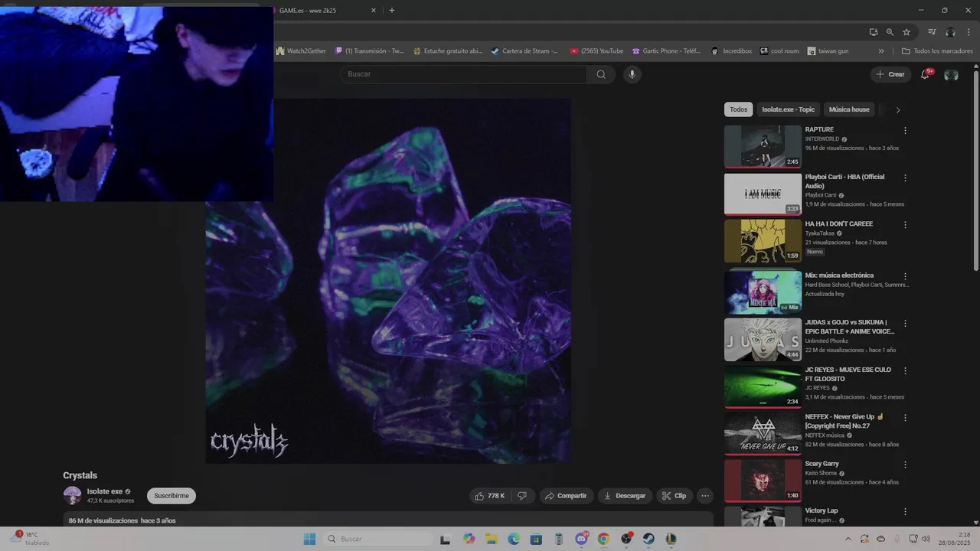Open Incredibox bookmark
The height and width of the screenshot is (551, 980).
point(732,51)
